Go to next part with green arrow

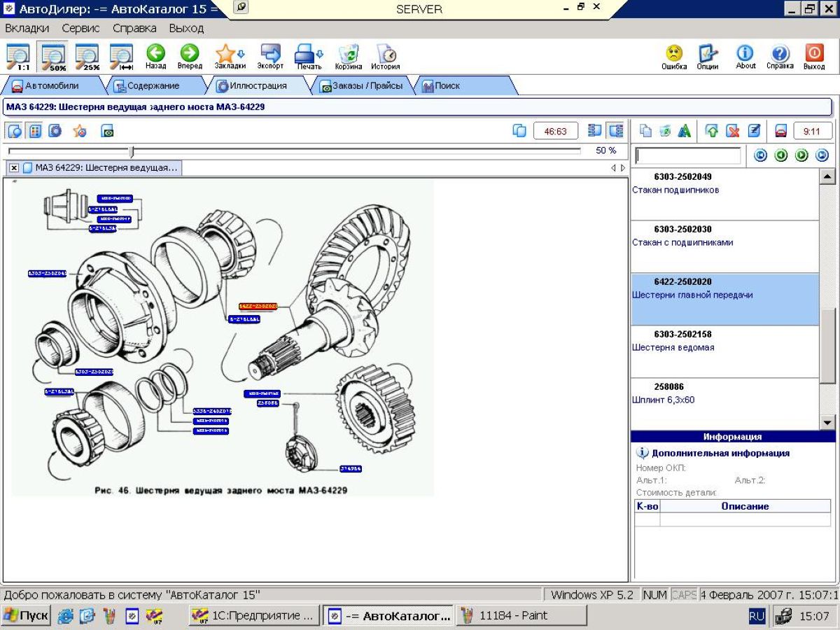pos(801,155)
